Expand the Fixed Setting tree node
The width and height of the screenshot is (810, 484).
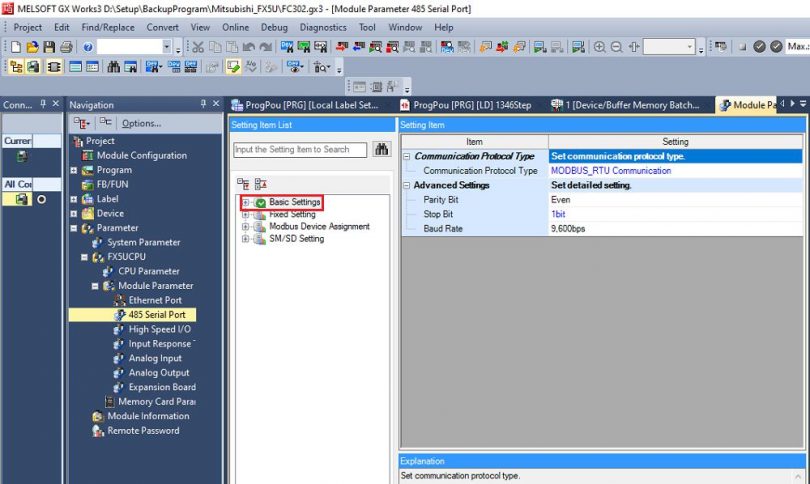pos(245,214)
